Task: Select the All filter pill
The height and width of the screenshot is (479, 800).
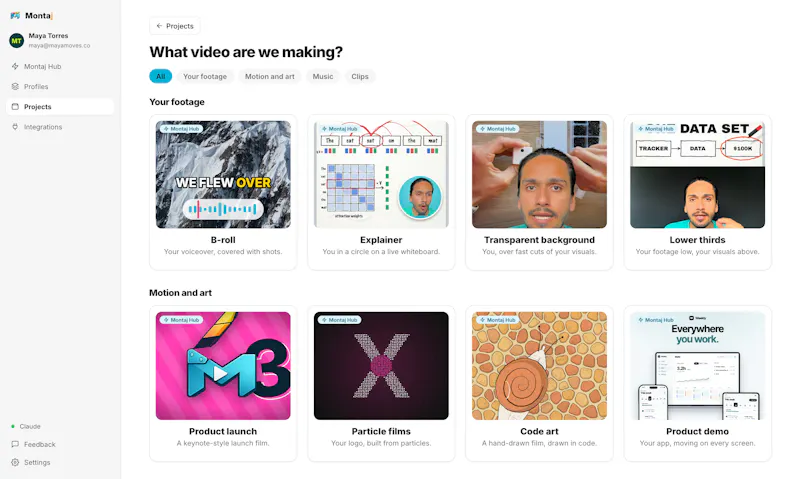Action: coord(161,77)
